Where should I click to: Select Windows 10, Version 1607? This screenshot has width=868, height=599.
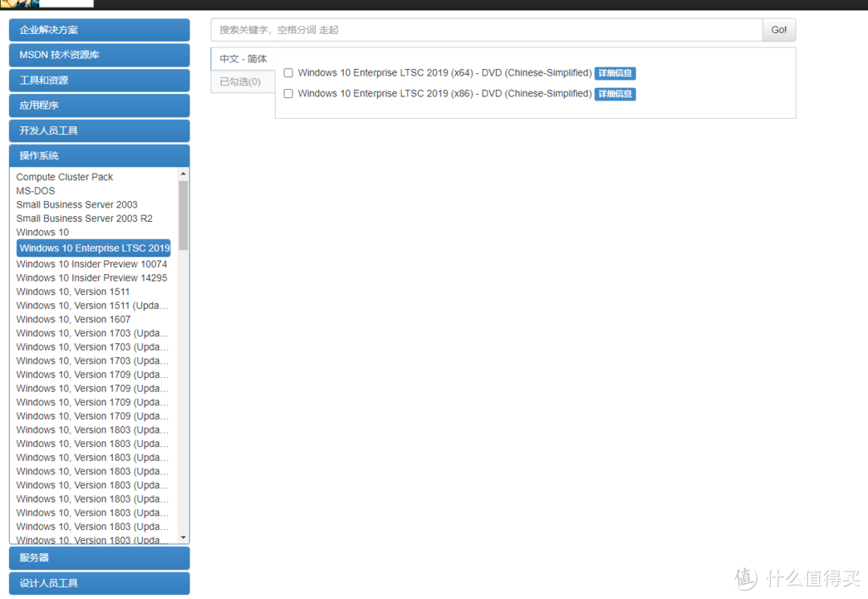coord(73,319)
